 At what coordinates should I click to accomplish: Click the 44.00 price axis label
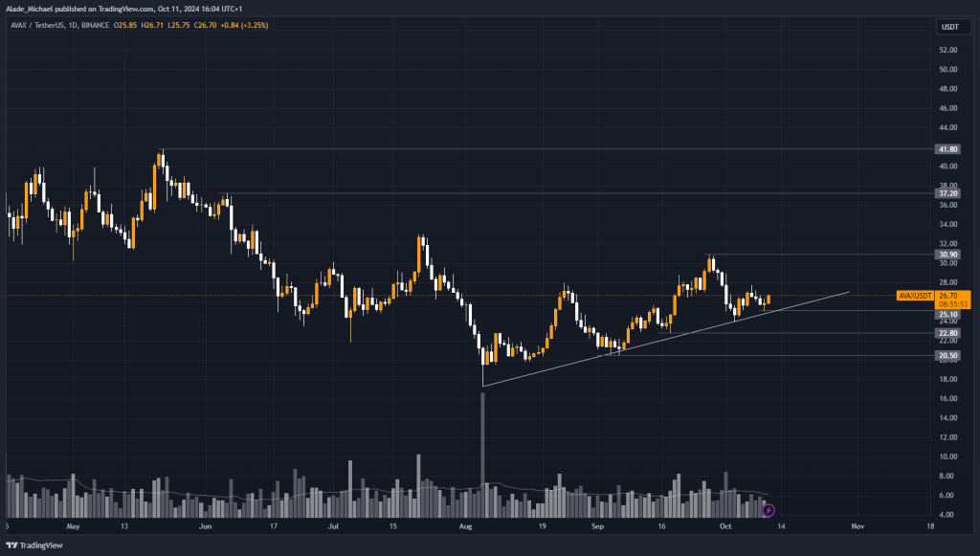(948, 127)
